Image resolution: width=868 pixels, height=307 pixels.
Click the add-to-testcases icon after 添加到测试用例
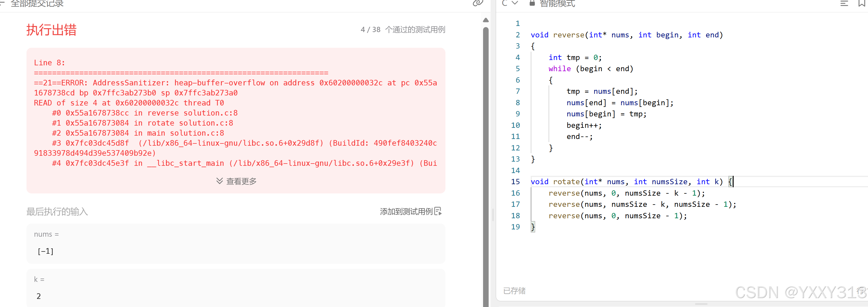click(x=438, y=212)
